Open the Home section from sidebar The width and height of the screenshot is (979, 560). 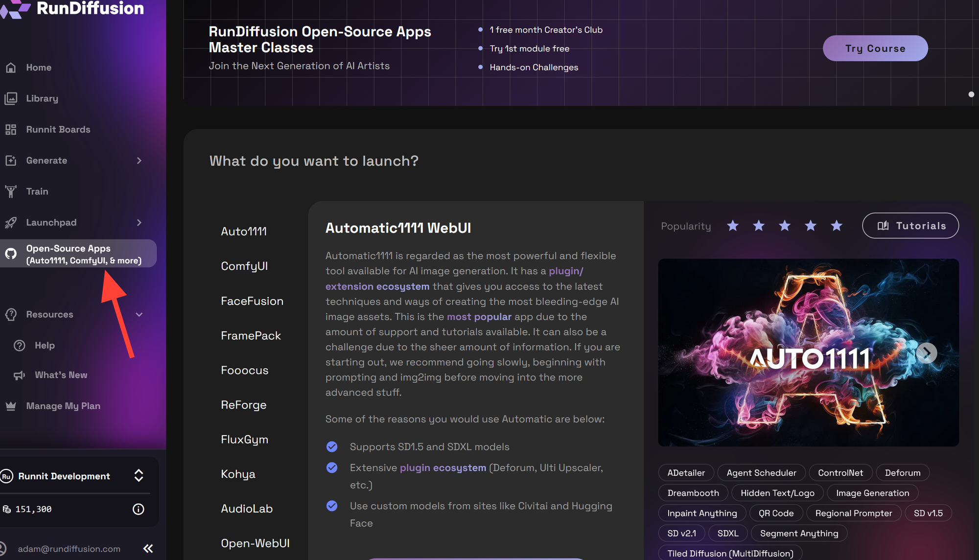coord(39,67)
